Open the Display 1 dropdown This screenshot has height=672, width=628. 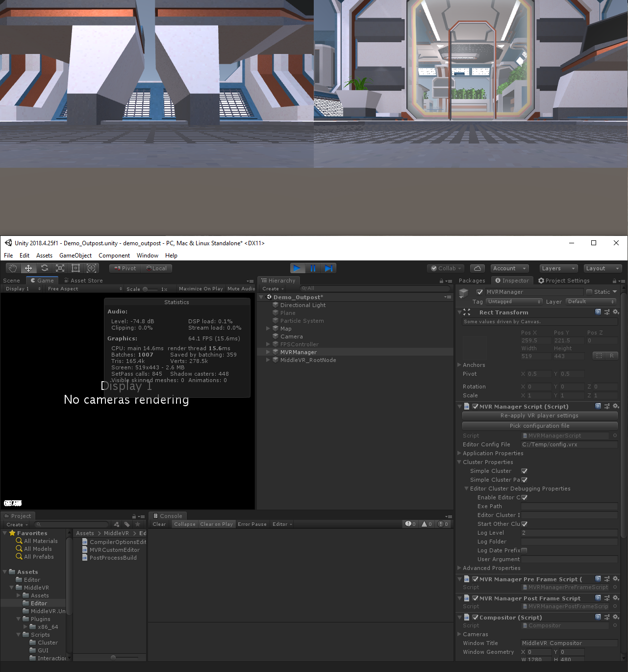coord(23,289)
